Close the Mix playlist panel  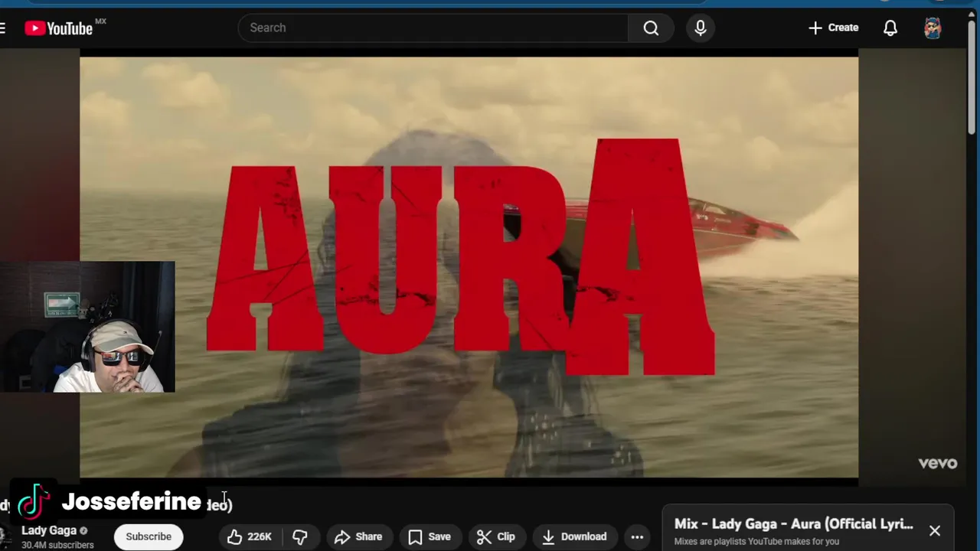(935, 530)
